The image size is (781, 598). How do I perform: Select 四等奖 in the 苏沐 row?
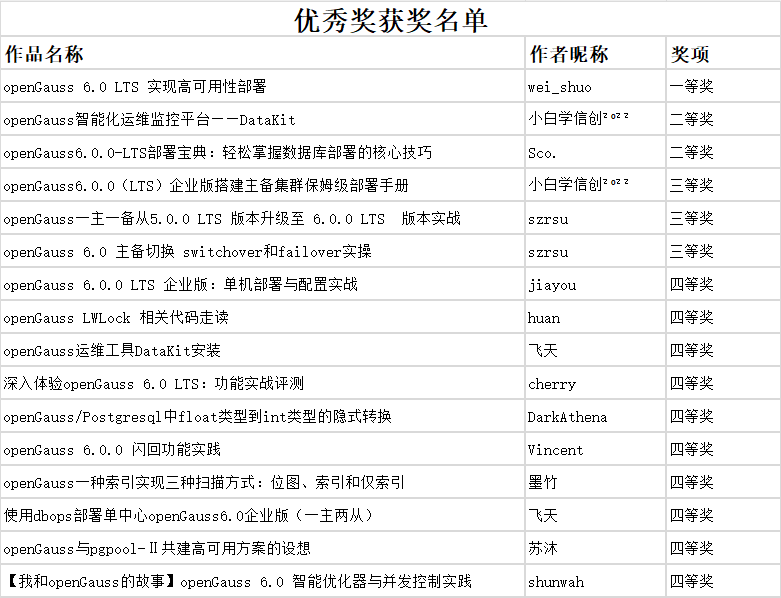click(691, 549)
